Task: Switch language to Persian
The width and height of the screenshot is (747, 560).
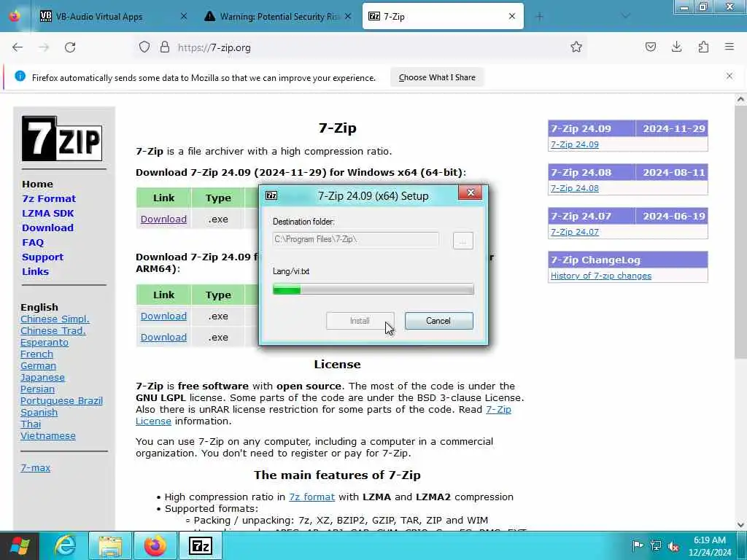Action: tap(37, 389)
